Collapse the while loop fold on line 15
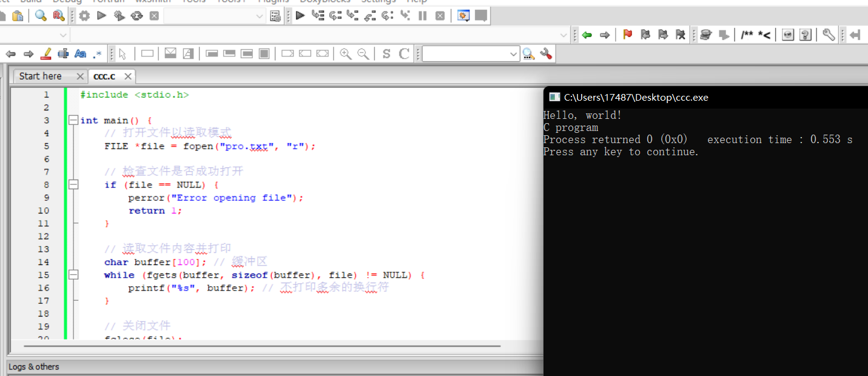Image resolution: width=868 pixels, height=376 pixels. (x=73, y=275)
